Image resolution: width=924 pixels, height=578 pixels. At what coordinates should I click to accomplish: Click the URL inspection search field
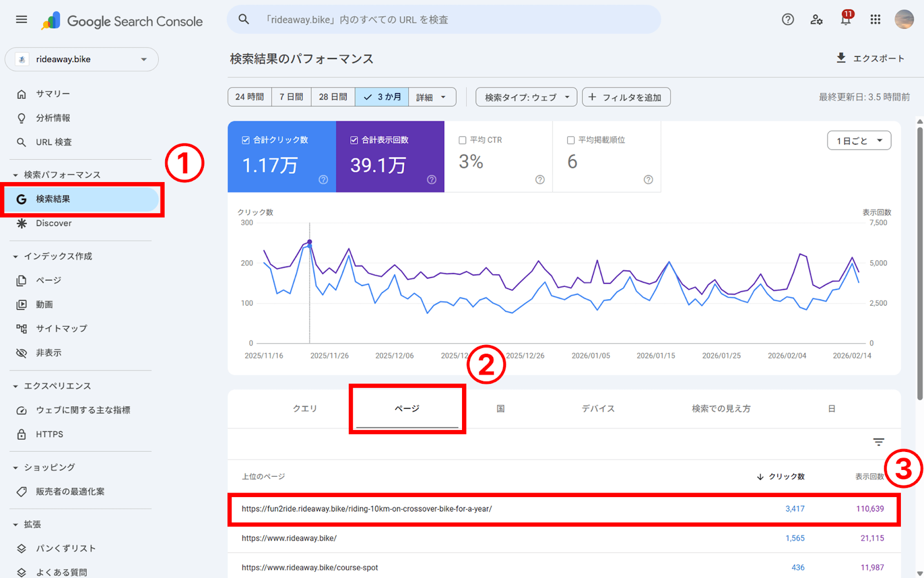[x=444, y=19]
